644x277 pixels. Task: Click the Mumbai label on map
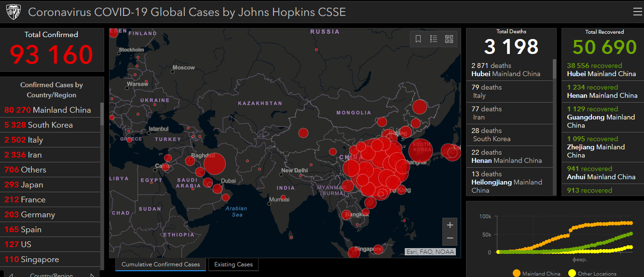coord(279,199)
